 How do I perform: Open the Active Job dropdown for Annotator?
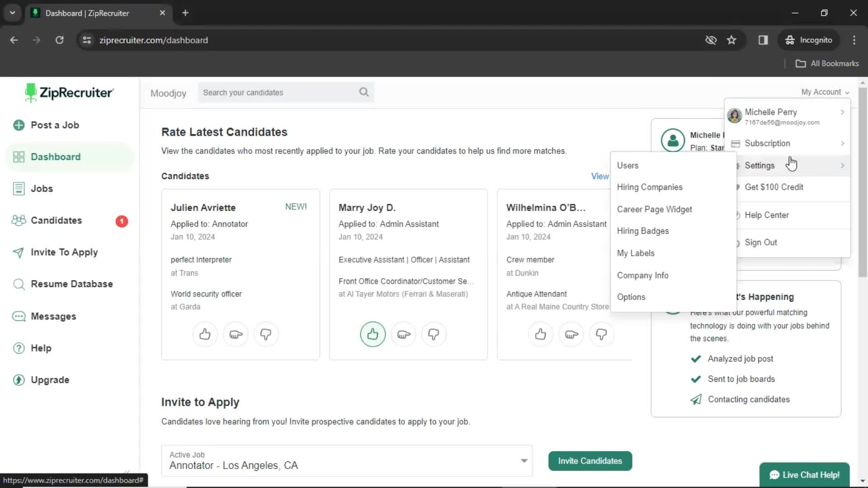(x=524, y=460)
